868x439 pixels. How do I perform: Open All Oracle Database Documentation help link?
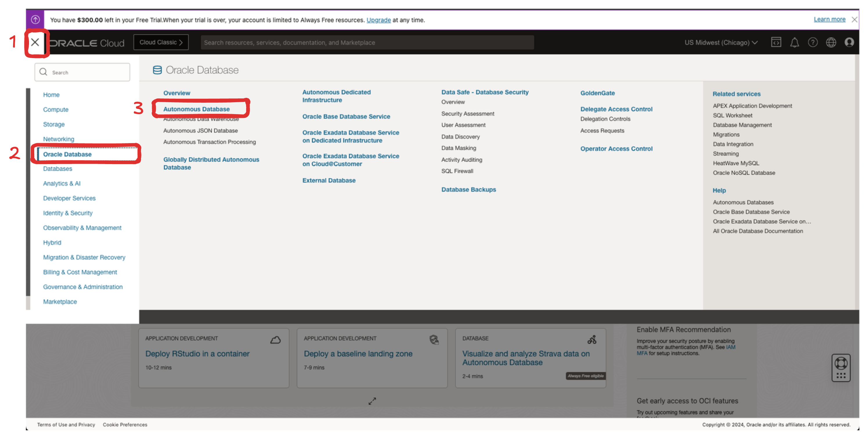757,231
